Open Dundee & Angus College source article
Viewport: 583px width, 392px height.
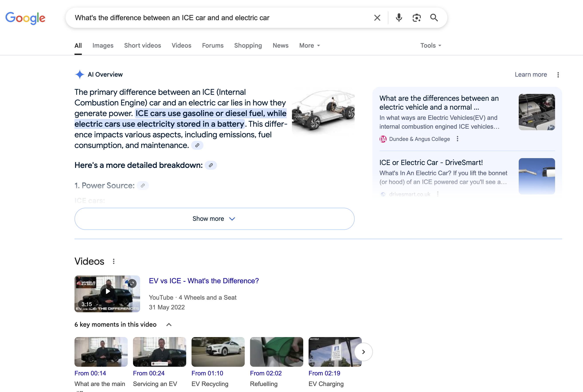(x=439, y=103)
